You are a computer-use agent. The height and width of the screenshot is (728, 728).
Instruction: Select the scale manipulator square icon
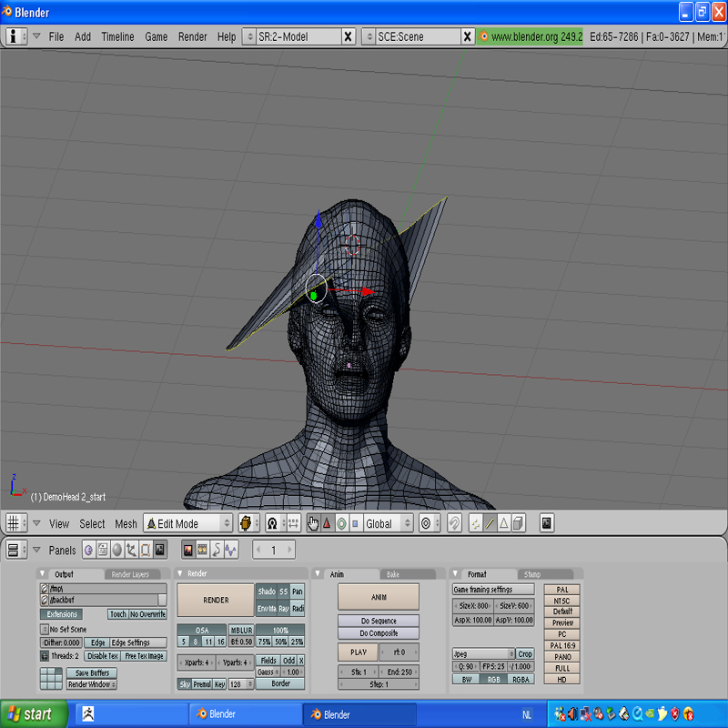[x=355, y=523]
